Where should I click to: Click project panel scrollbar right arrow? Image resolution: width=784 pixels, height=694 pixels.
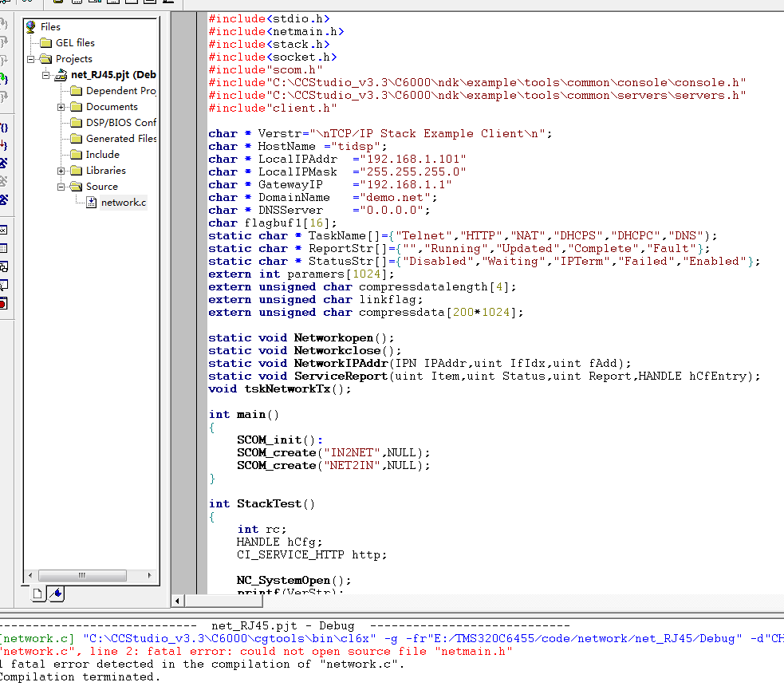(149, 575)
